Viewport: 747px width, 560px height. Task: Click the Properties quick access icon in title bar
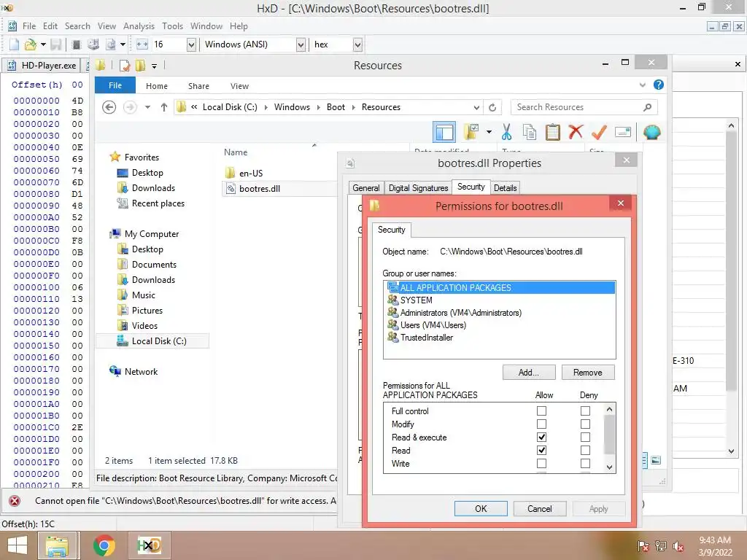(x=125, y=65)
